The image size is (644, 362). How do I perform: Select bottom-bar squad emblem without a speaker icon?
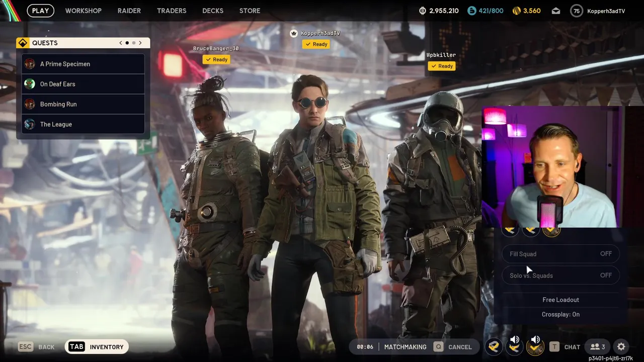[494, 346]
